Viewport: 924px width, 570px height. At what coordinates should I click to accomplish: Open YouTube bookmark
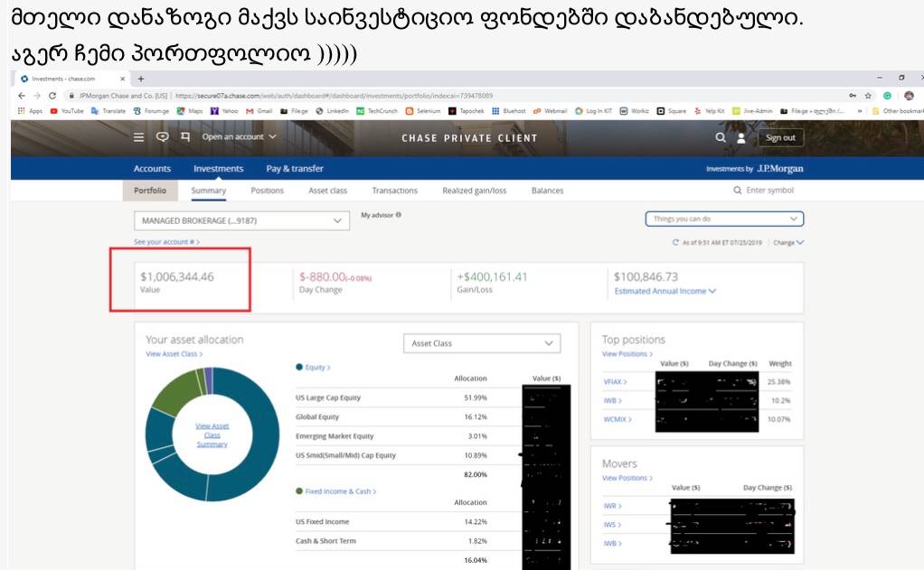click(67, 111)
